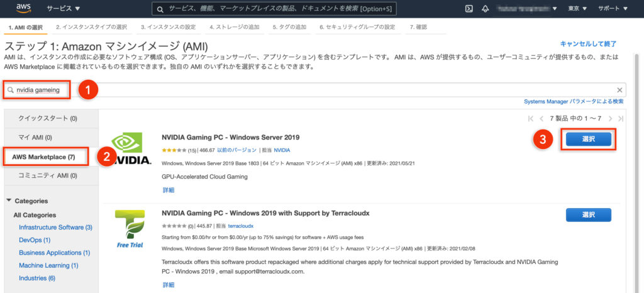Select マイ AMI (0) in sidebar
This screenshot has width=644, height=293.
(x=52, y=138)
